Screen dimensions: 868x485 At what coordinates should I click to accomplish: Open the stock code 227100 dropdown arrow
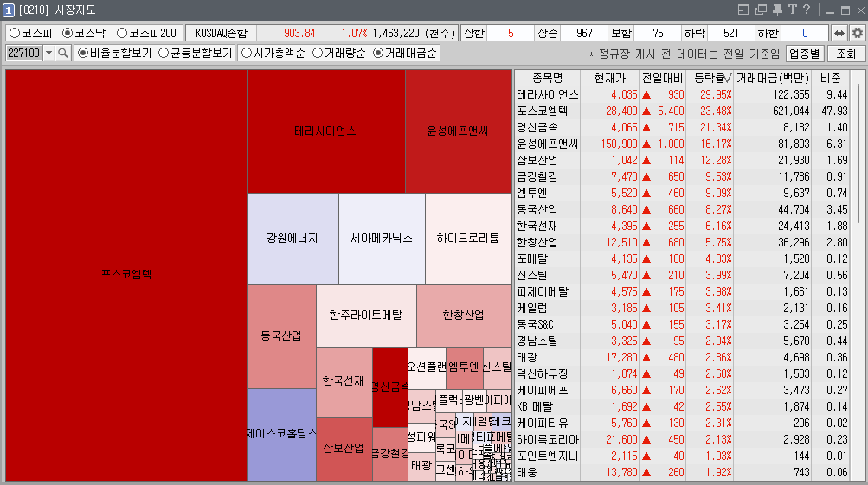[48, 53]
